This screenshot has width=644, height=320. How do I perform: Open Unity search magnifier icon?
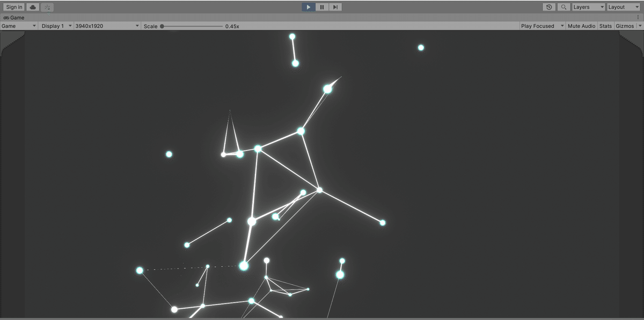click(563, 7)
